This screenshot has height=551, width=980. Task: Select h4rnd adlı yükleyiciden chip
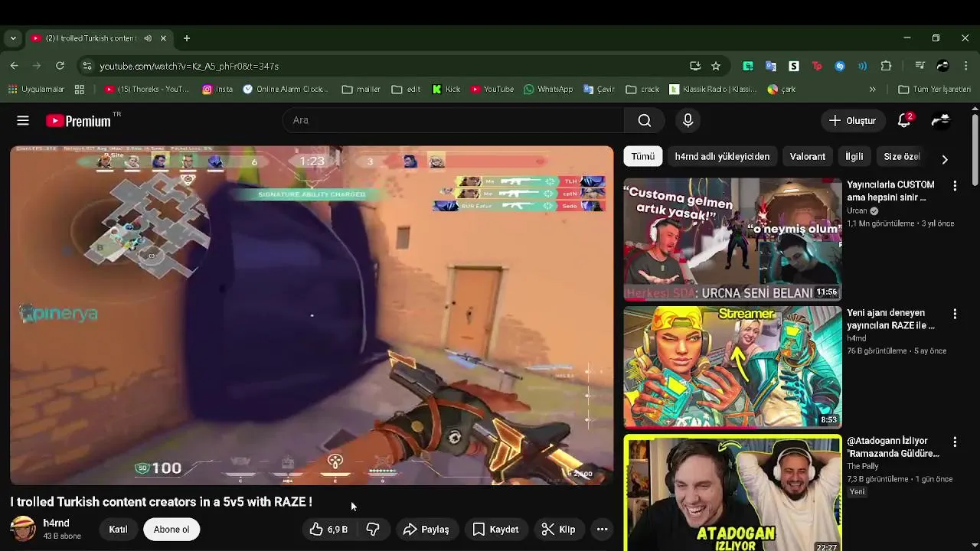(722, 156)
